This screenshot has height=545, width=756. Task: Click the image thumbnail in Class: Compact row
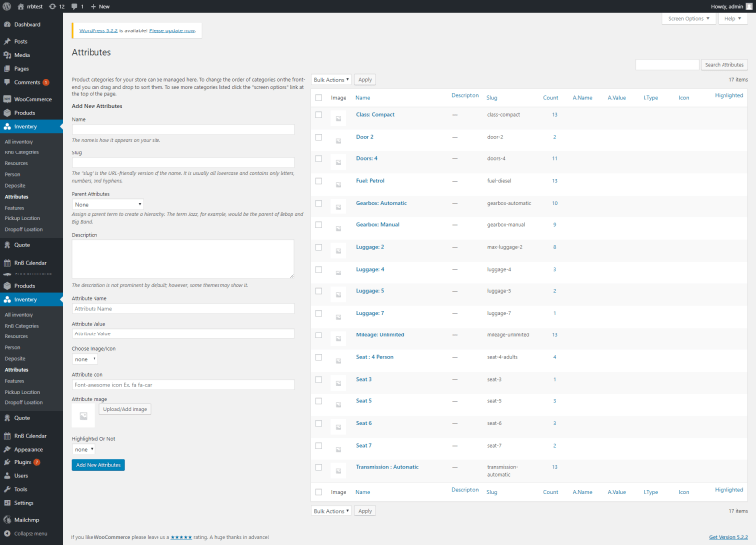(x=338, y=118)
